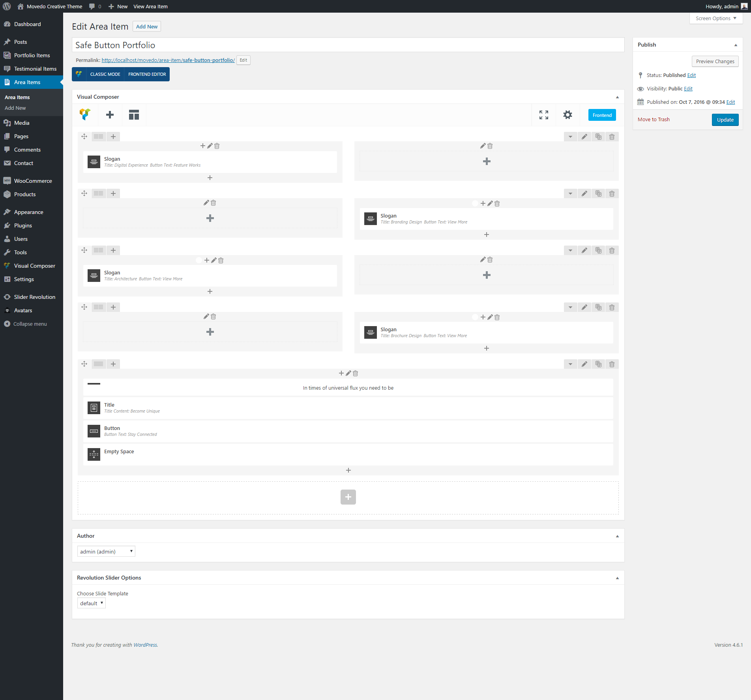The height and width of the screenshot is (700, 751).
Task: Click the title field containing Safe Button Portfolio
Action: [x=348, y=45]
